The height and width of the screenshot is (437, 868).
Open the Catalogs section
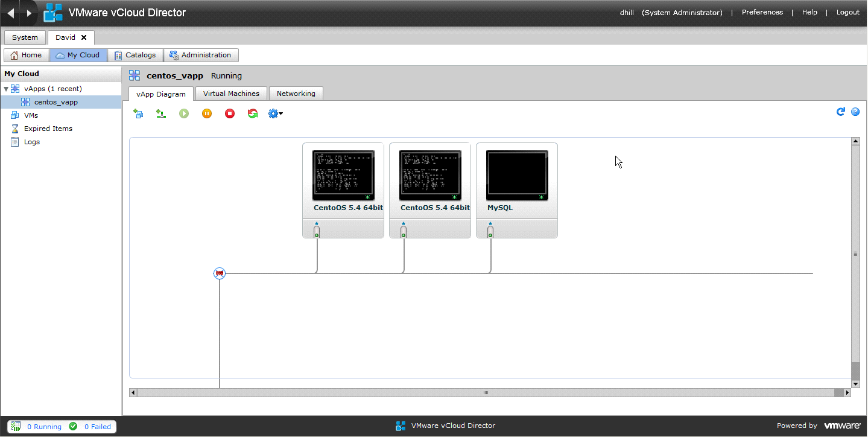click(135, 55)
